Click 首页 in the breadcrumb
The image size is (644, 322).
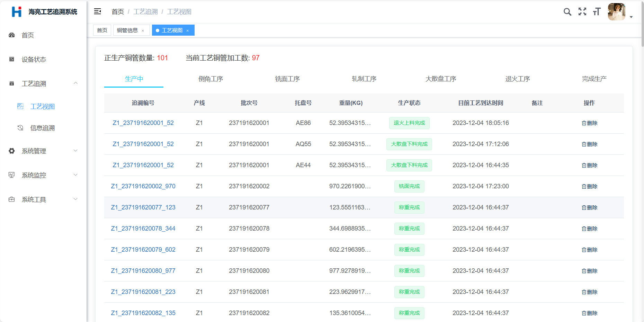[118, 12]
